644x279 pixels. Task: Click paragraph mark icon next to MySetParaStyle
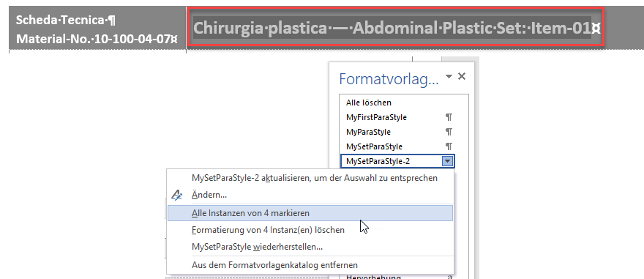click(449, 146)
